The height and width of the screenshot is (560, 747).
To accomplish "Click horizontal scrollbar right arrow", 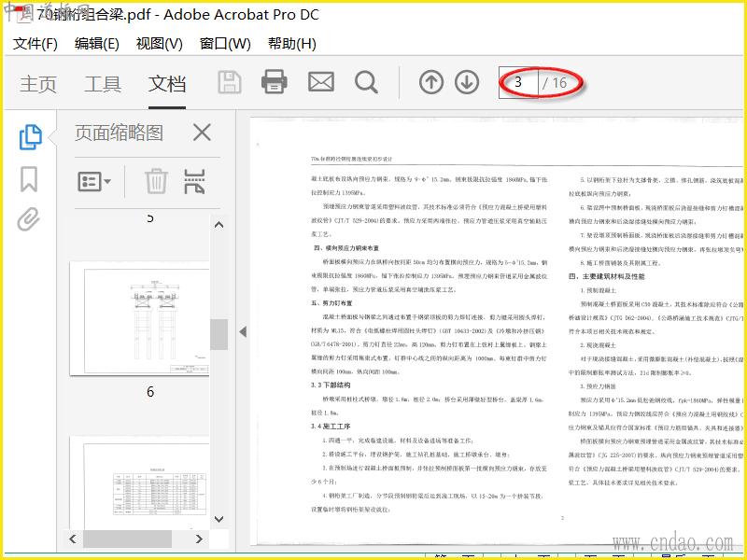I will coord(199,539).
